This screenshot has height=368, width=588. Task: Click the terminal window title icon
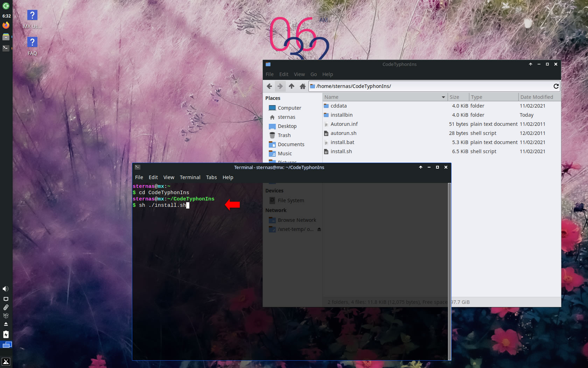[138, 167]
